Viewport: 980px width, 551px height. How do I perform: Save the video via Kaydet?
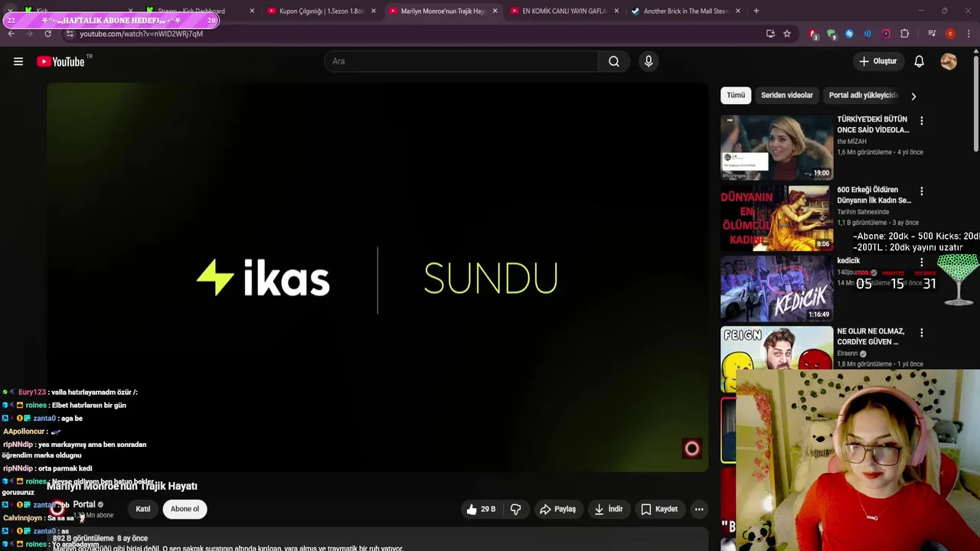coord(659,509)
